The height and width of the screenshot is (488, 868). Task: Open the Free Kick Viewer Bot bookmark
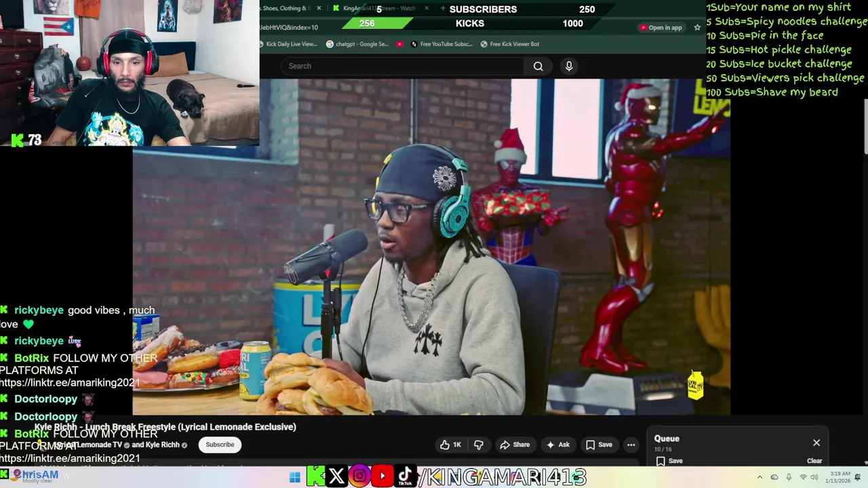click(510, 44)
